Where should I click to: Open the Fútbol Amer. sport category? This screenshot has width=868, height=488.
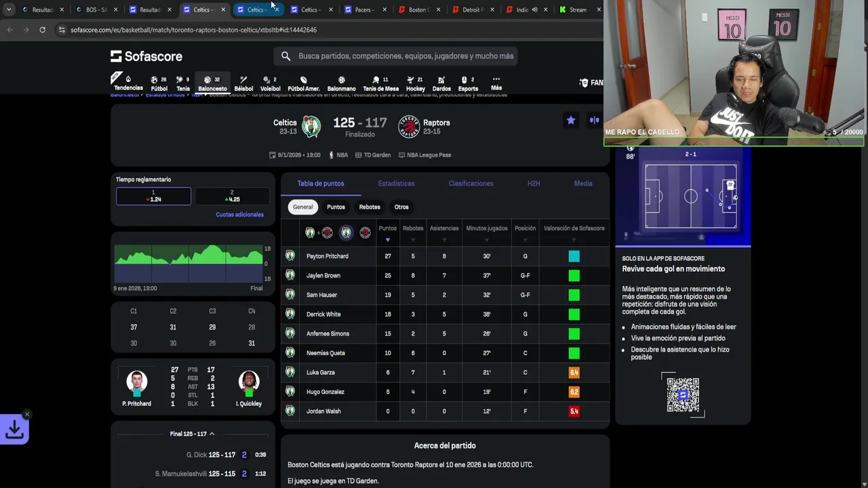coord(304,83)
